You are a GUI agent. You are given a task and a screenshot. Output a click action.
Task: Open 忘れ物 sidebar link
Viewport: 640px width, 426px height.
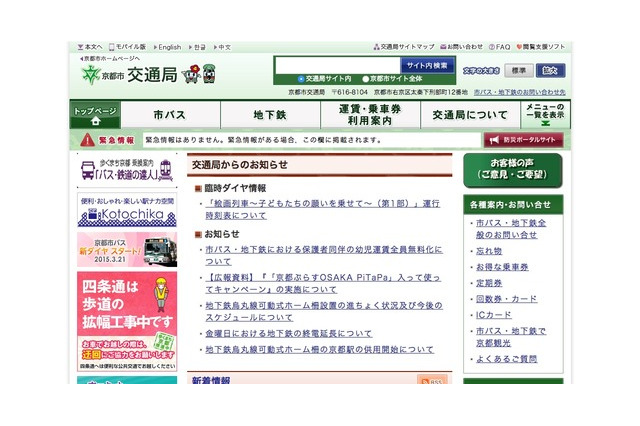[489, 251]
